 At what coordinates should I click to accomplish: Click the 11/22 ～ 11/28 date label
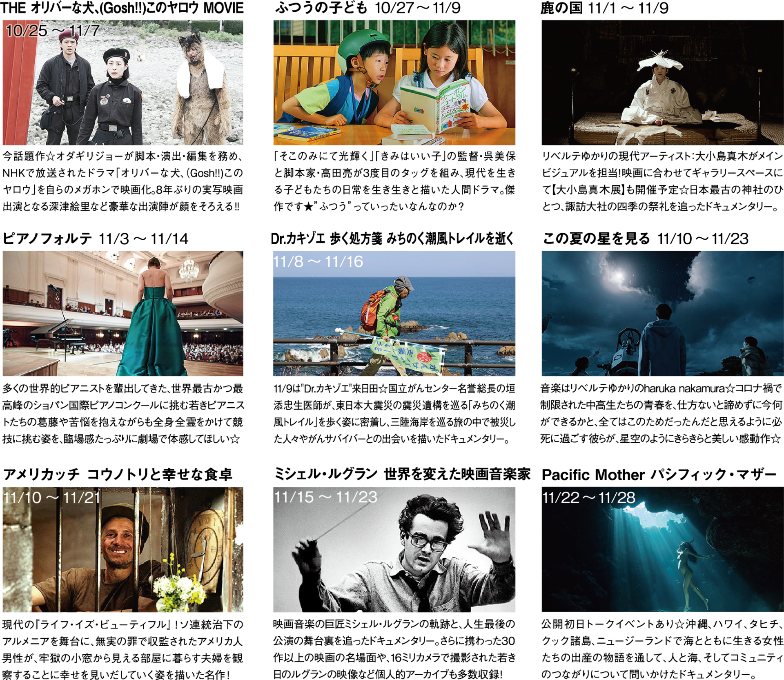click(588, 497)
